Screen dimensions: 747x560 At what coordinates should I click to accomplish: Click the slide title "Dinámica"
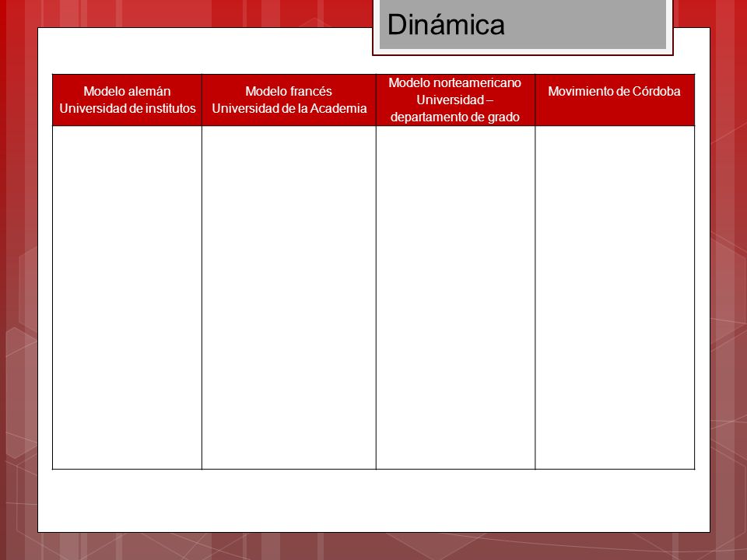pyautogui.click(x=445, y=25)
